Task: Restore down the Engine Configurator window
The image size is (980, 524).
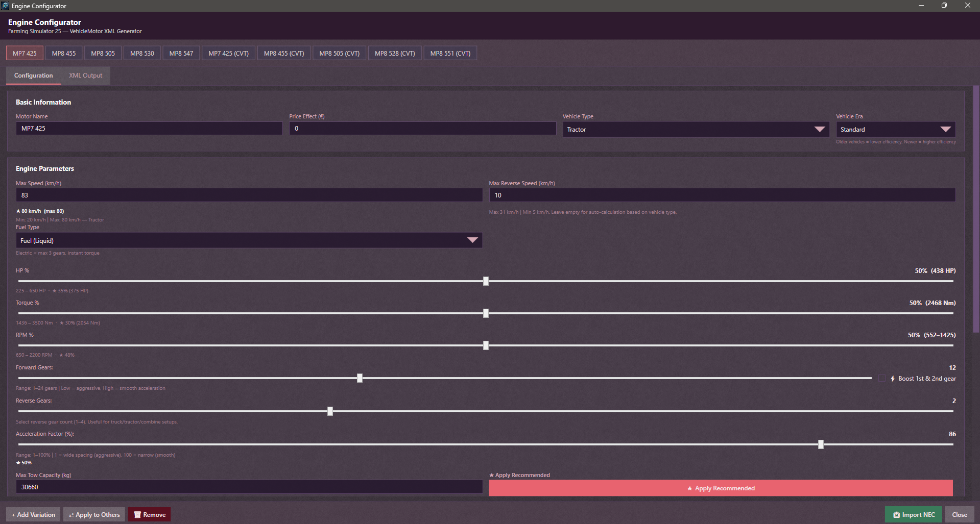Action: (x=944, y=6)
